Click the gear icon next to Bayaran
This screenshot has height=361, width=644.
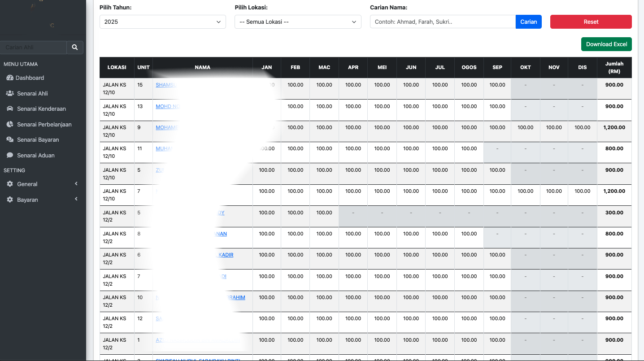9,200
